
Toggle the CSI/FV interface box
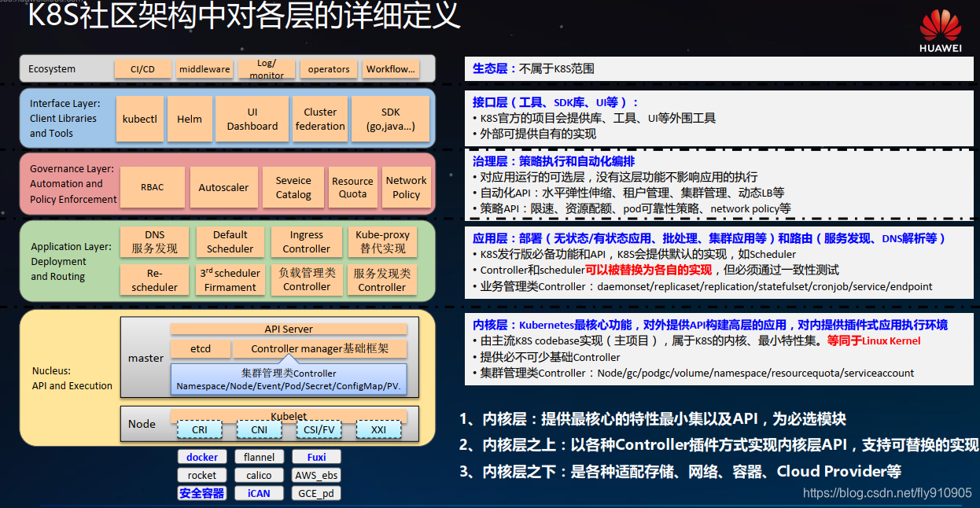click(x=319, y=429)
